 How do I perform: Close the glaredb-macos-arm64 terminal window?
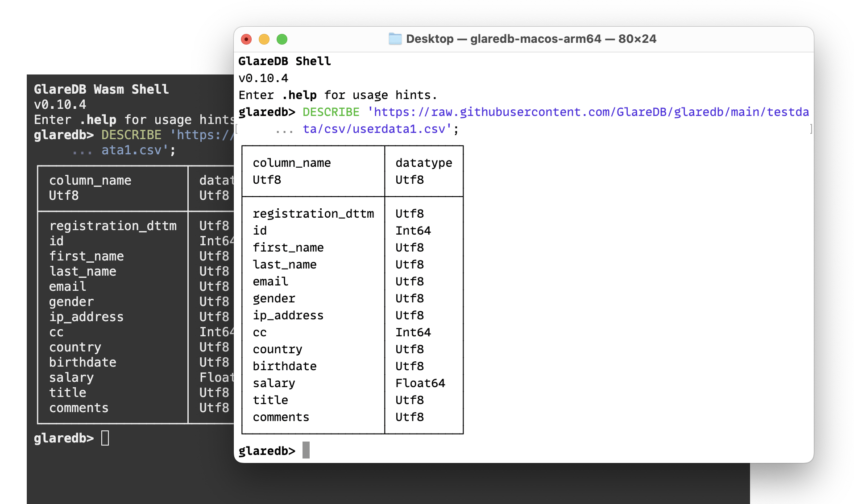[x=246, y=39]
